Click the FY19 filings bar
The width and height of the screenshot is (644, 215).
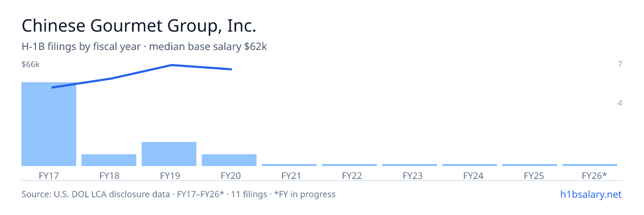pos(169,154)
